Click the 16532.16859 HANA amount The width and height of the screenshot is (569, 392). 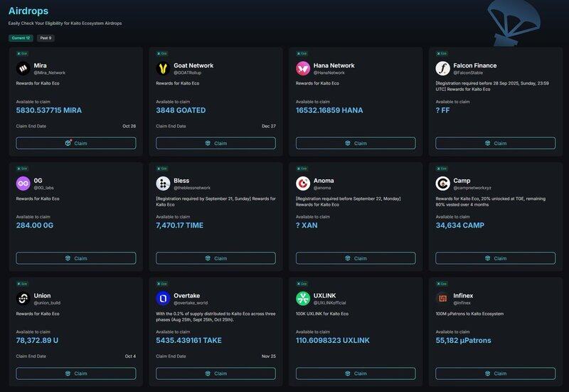tap(329, 110)
